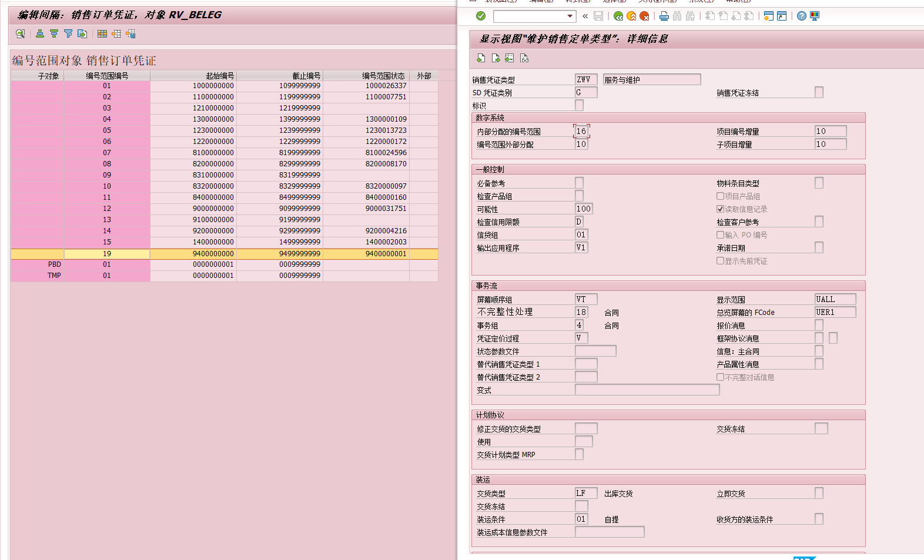The width and height of the screenshot is (924, 560).
Task: Click 项目编号增量 field
Action: tap(831, 131)
